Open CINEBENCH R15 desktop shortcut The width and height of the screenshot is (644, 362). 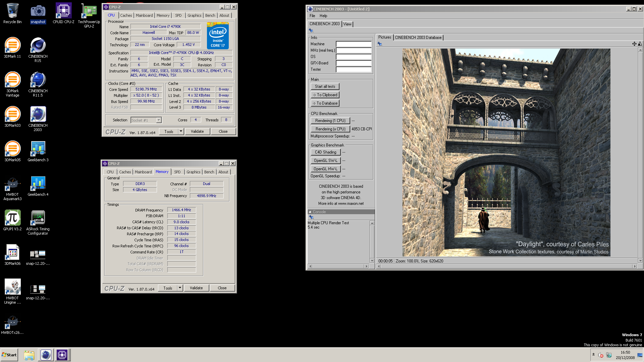[x=38, y=50]
